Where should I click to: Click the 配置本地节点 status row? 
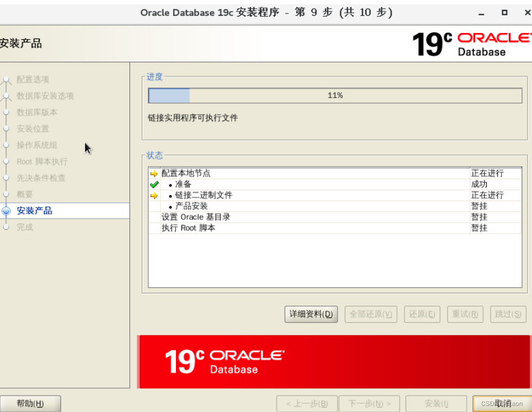[335, 173]
